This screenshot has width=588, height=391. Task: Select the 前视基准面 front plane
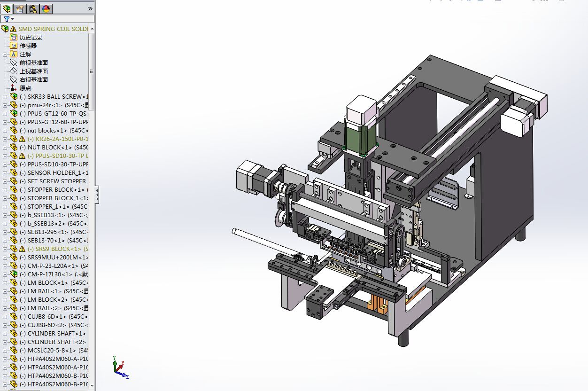34,63
